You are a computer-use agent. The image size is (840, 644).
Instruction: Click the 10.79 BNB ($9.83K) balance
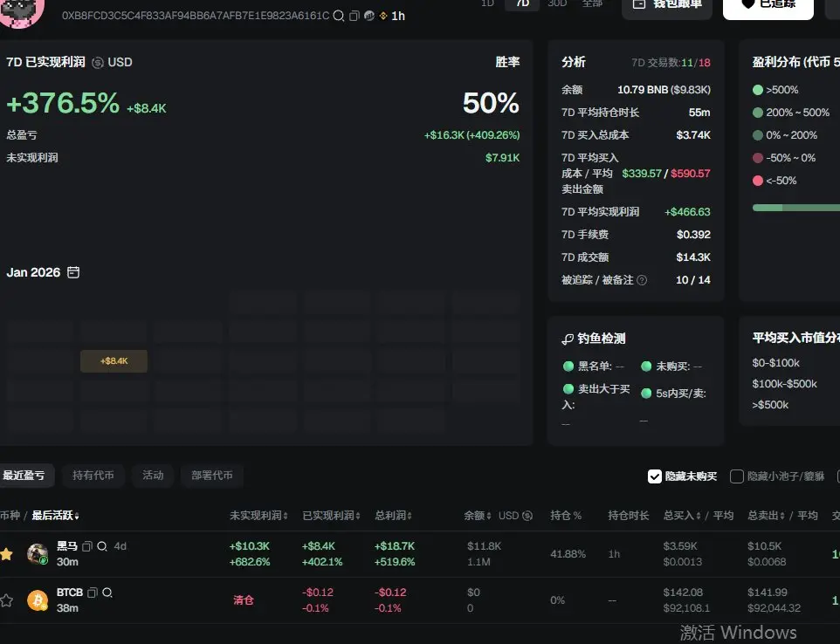[664, 90]
